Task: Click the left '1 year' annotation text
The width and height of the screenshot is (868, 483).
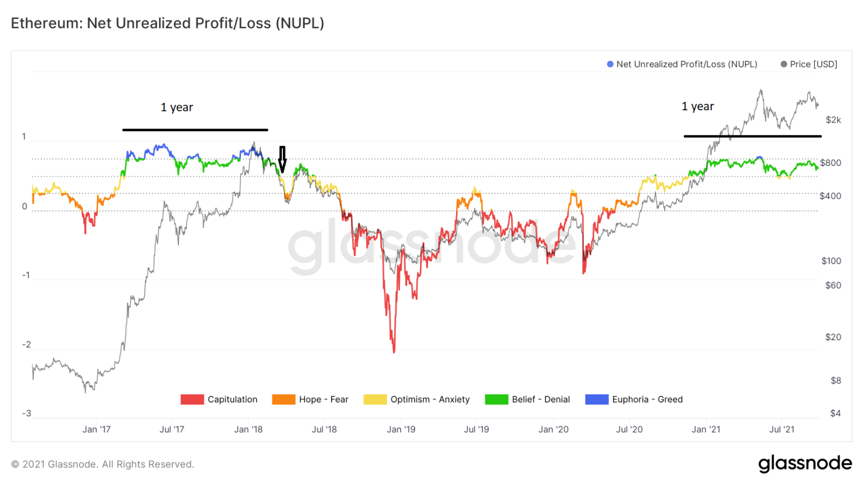Action: pyautogui.click(x=177, y=108)
